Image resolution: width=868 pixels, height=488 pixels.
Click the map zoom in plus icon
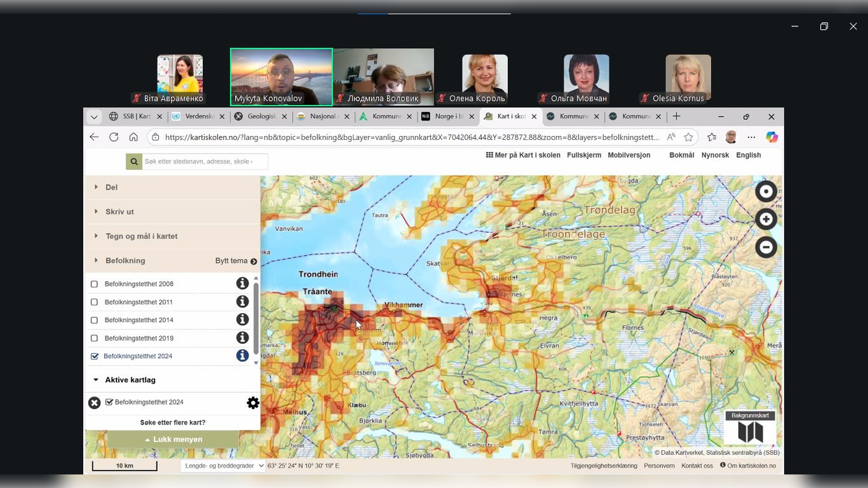766,220
